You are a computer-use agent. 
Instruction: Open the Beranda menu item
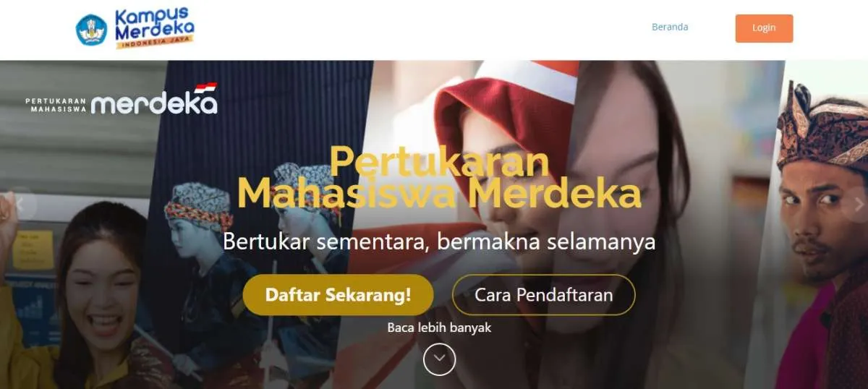click(670, 27)
